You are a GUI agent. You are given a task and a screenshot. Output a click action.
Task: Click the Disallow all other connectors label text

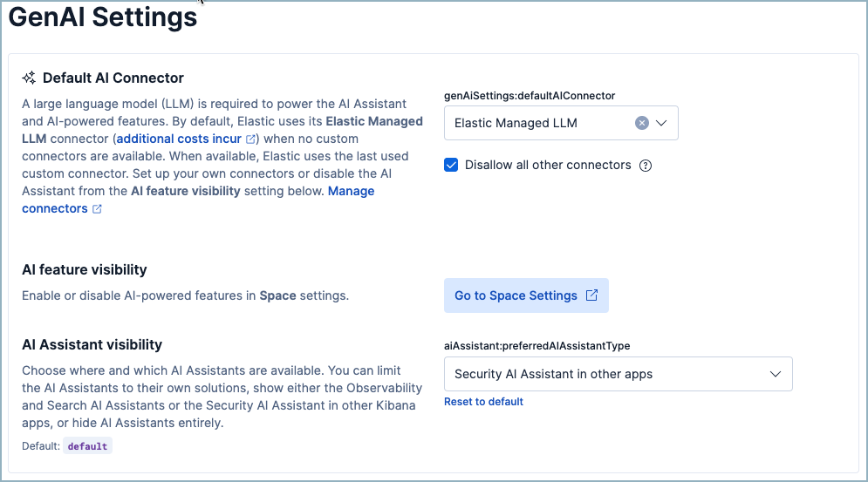click(x=548, y=165)
